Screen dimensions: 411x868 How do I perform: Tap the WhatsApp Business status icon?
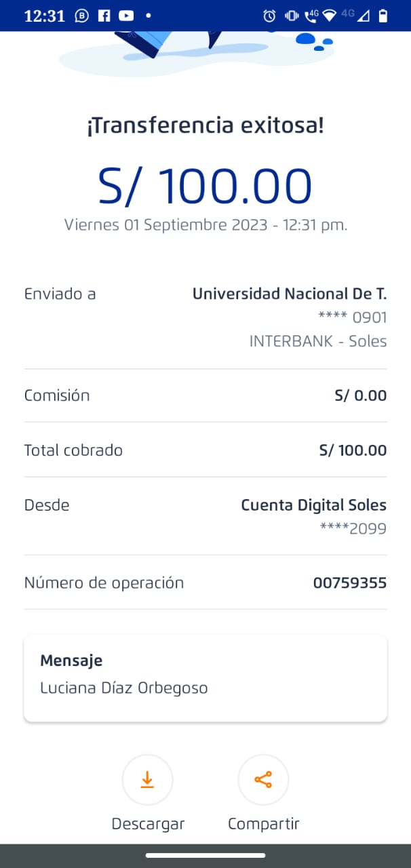pyautogui.click(x=82, y=16)
